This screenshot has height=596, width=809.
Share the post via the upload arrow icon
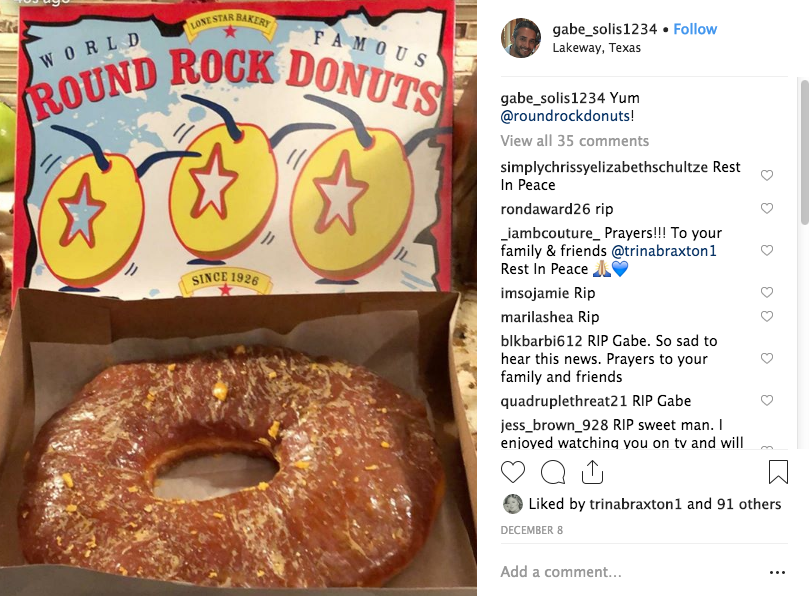tap(592, 472)
